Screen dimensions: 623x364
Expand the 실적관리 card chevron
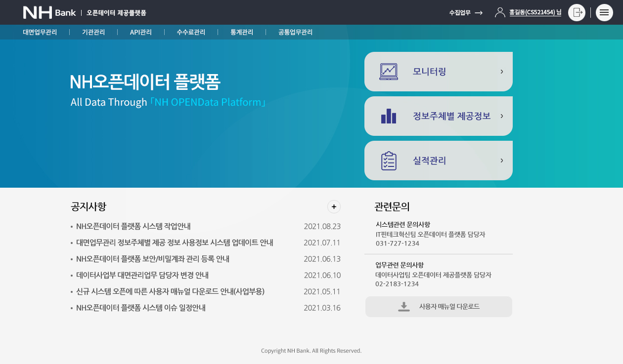pos(502,161)
